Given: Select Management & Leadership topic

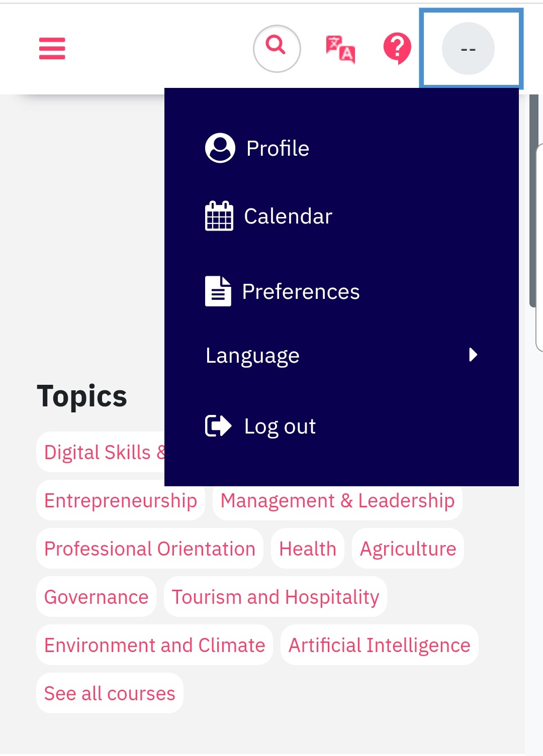Looking at the screenshot, I should click(x=337, y=500).
